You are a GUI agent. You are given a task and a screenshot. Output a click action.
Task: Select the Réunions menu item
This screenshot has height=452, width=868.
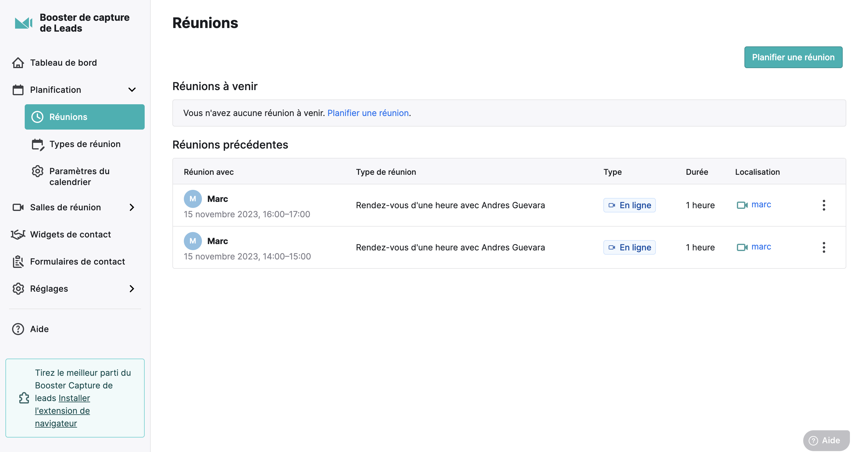click(85, 117)
